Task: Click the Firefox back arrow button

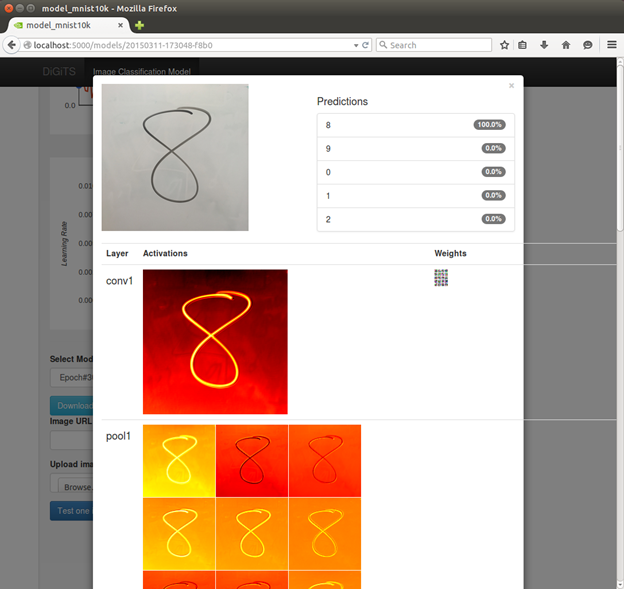Action: [12, 45]
